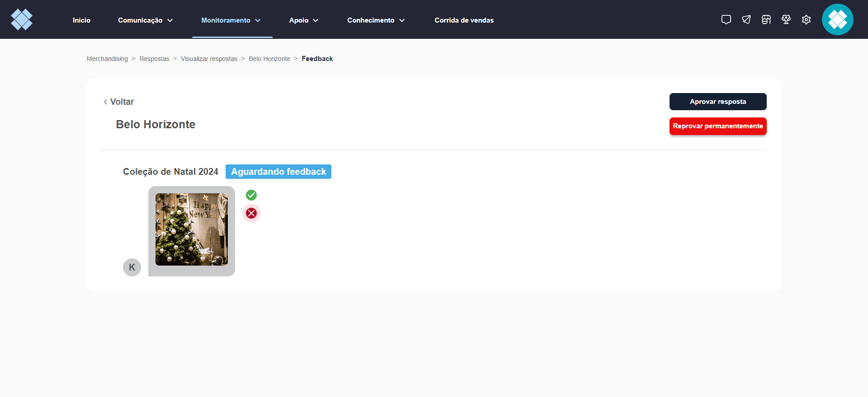This screenshot has height=397, width=868.
Task: Click the paper plane send icon
Action: (x=746, y=19)
